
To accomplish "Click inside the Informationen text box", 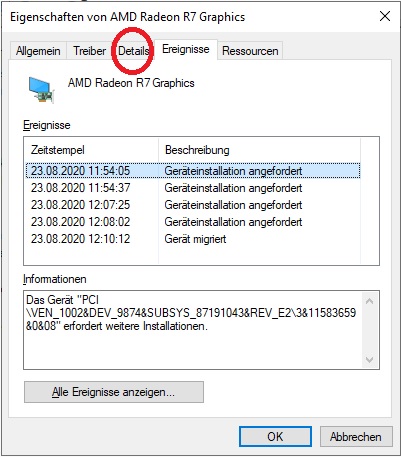I will [x=193, y=330].
